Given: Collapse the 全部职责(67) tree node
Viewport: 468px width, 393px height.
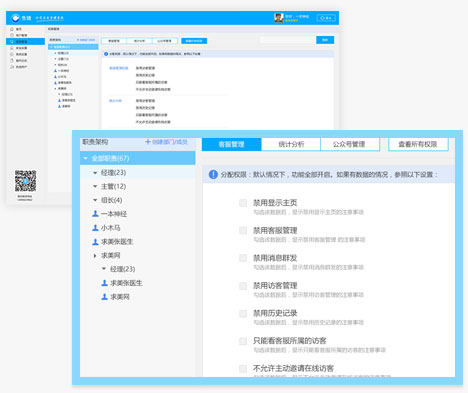Looking at the screenshot, I should click(86, 158).
